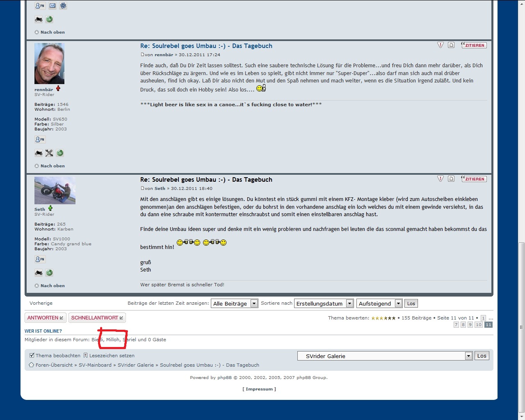Screen dimensions: 525x420
Task: Uncheck the Thema beobachten checkbox
Action: coord(32,356)
